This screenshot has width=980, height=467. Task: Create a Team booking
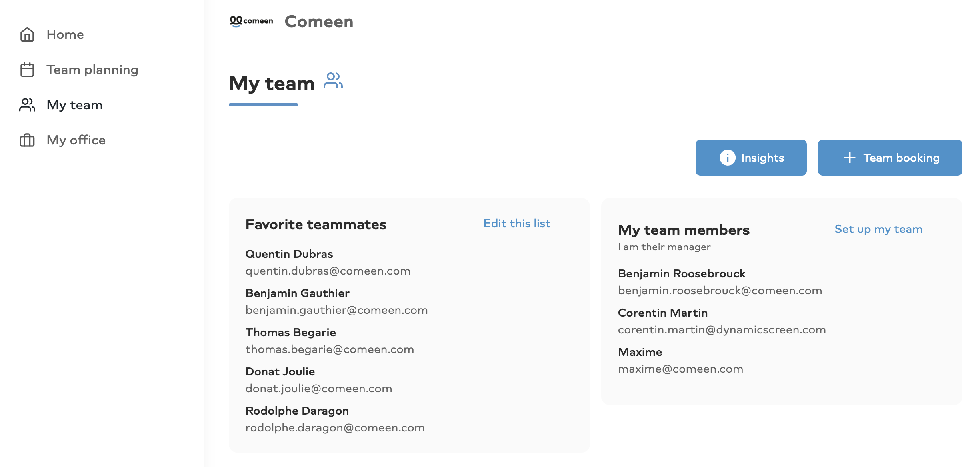point(890,158)
